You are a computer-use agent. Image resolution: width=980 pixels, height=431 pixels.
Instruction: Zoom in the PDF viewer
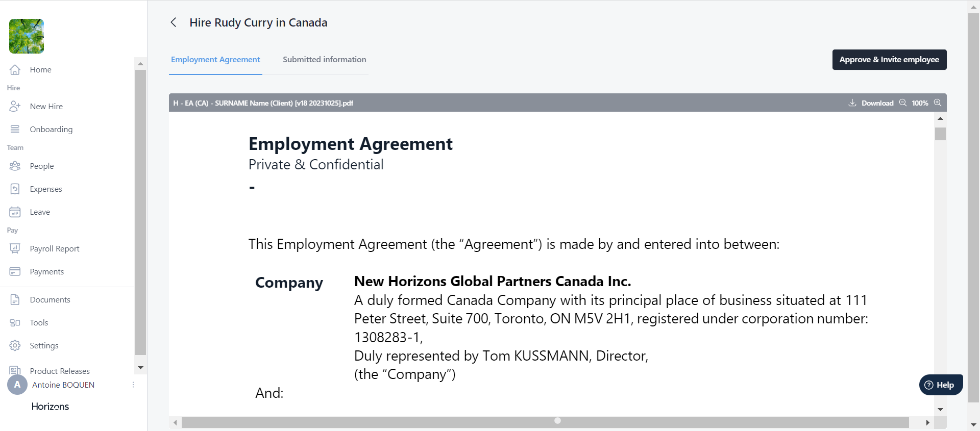[x=938, y=103]
